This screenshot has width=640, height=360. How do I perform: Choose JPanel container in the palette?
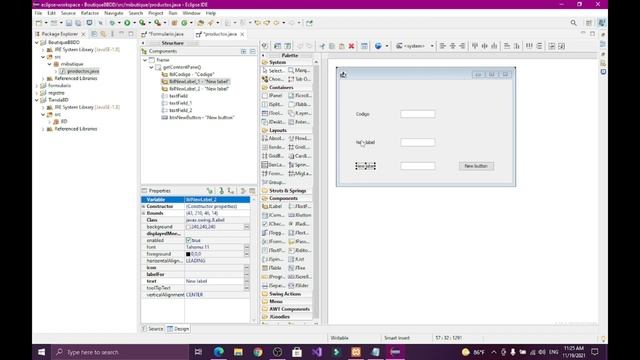[273, 96]
